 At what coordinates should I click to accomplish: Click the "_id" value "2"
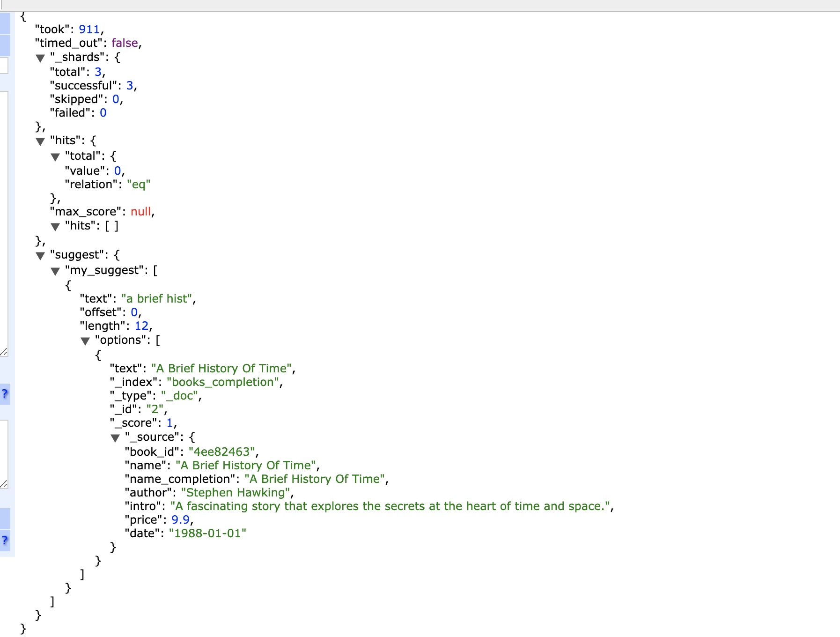click(x=155, y=409)
